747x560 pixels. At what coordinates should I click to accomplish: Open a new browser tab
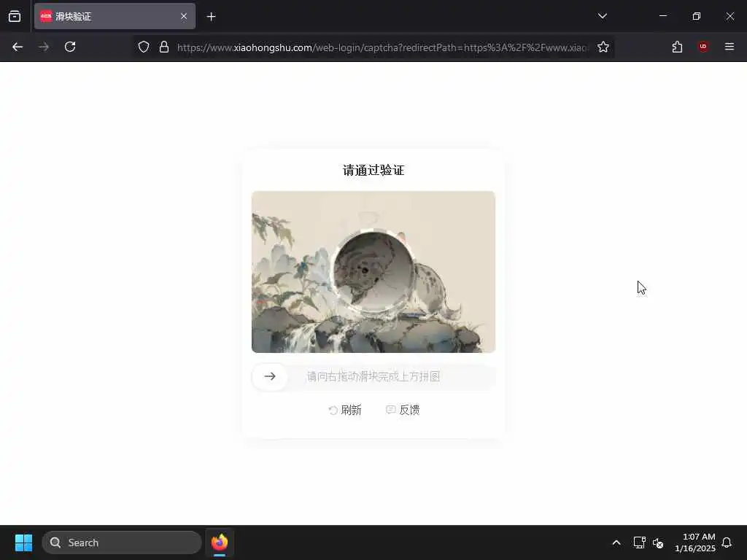pos(211,17)
